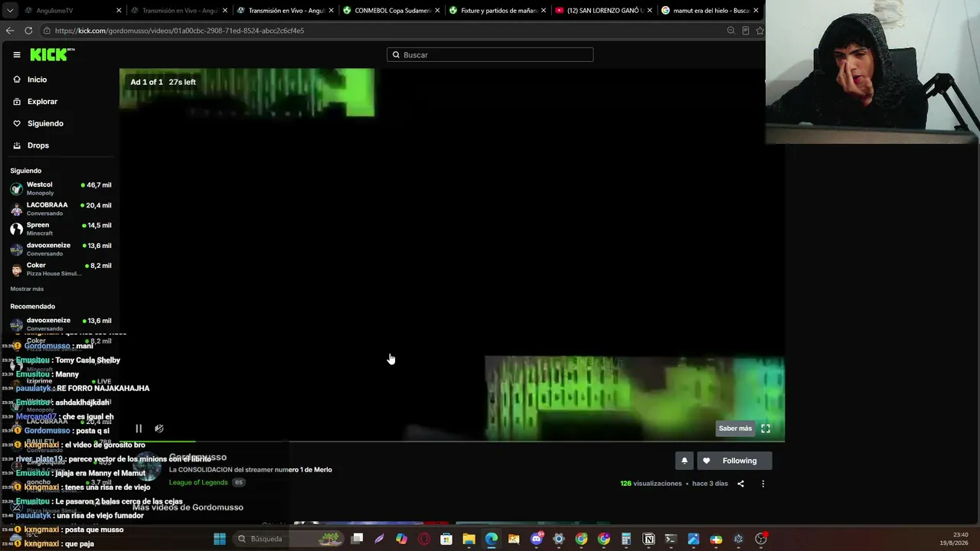The height and width of the screenshot is (551, 980).
Task: Click Saber más ad button
Action: coord(735,429)
